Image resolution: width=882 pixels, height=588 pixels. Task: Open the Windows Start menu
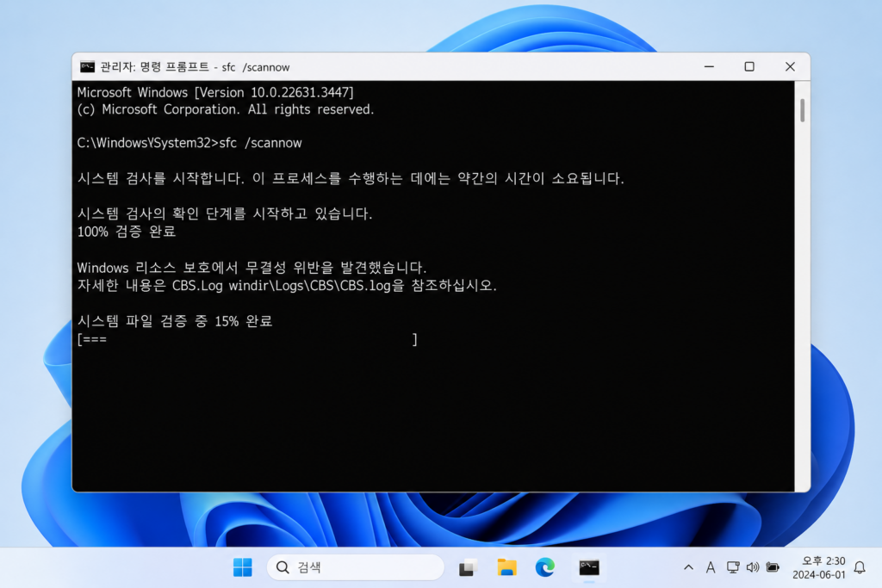pos(242,567)
